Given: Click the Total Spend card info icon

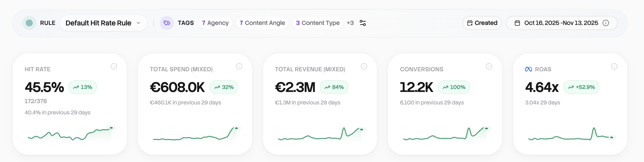Looking at the screenshot, I should [239, 66].
